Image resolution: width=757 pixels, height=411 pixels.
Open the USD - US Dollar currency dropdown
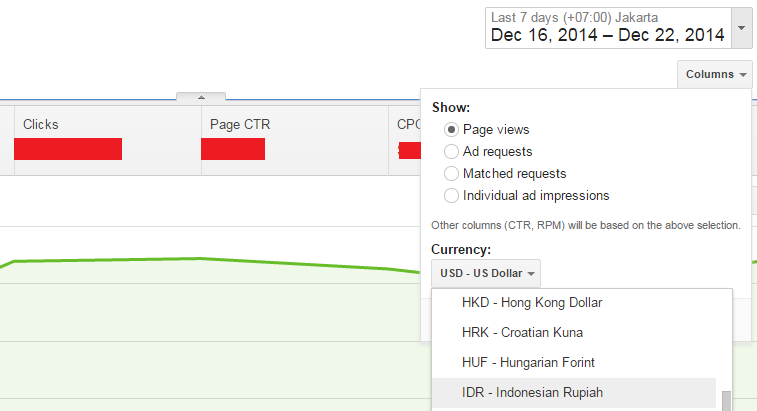pyautogui.click(x=486, y=273)
